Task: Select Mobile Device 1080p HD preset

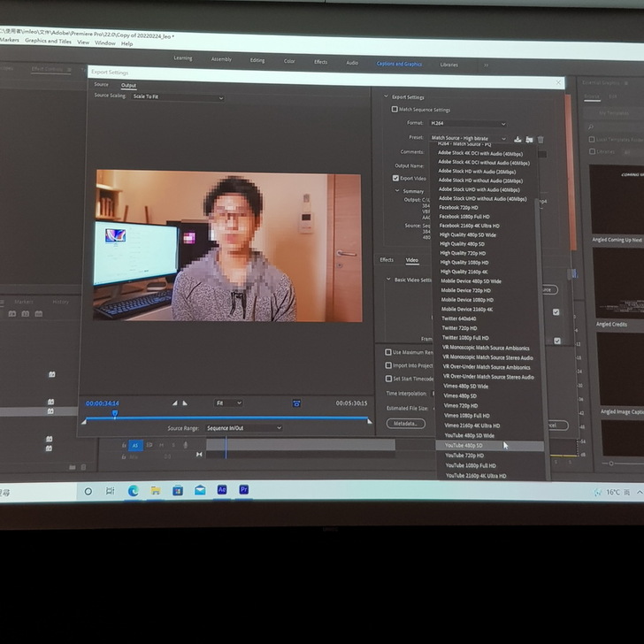Action: click(x=467, y=300)
